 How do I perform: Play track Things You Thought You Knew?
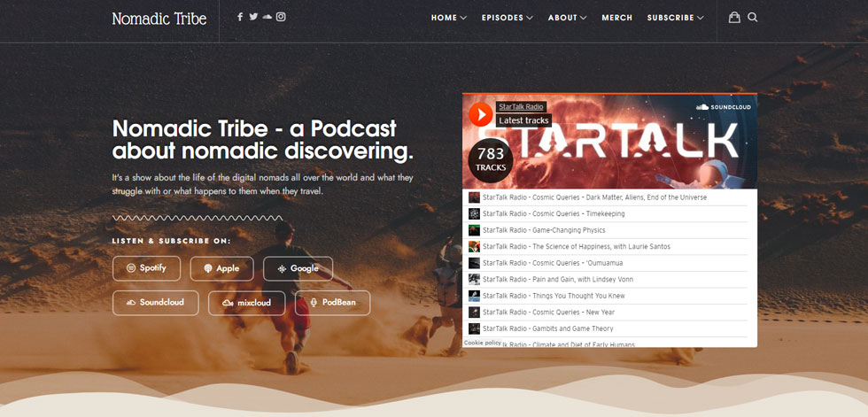pyautogui.click(x=554, y=296)
